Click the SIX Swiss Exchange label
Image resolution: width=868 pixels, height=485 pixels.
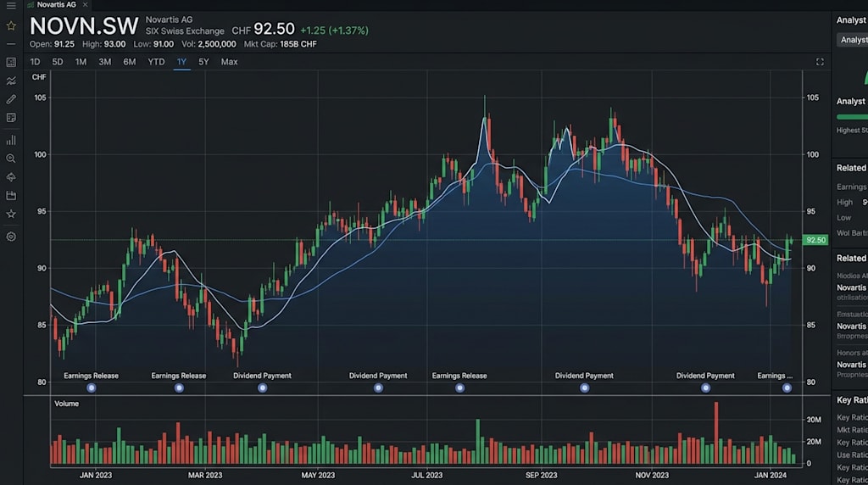pos(185,31)
